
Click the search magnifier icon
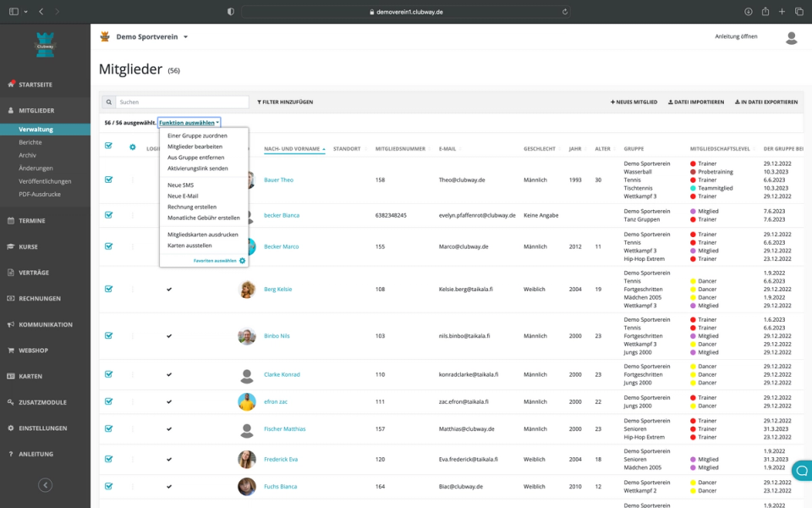click(x=109, y=102)
